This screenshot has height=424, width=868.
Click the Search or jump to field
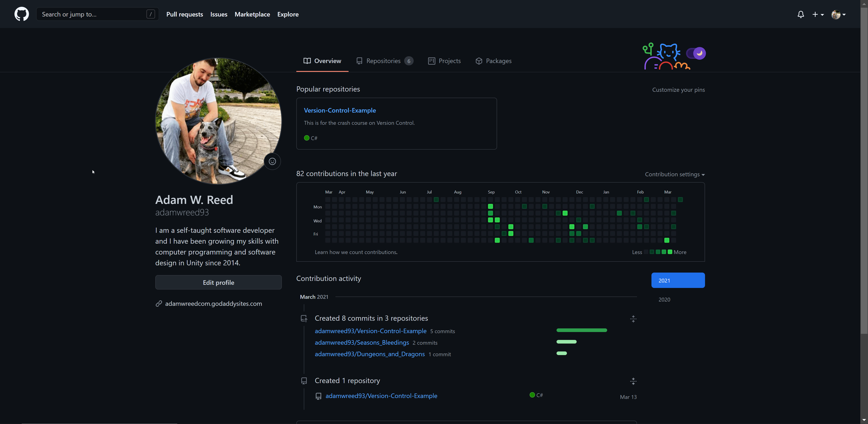[91, 14]
